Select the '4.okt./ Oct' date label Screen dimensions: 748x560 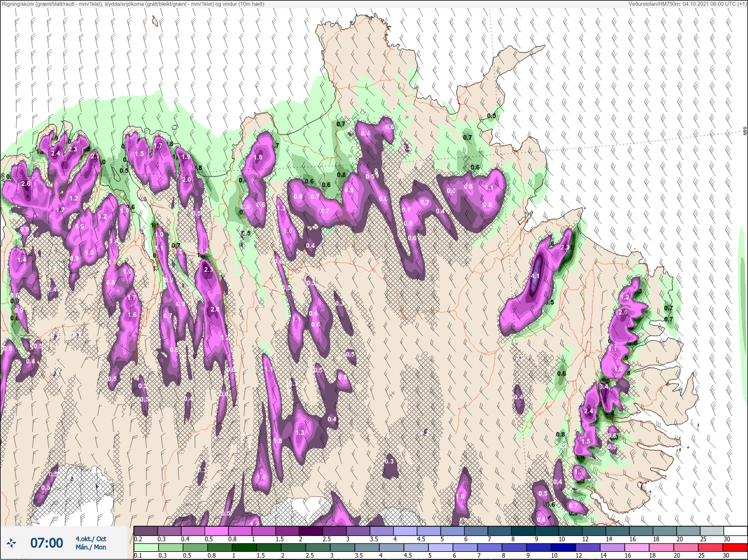91,539
